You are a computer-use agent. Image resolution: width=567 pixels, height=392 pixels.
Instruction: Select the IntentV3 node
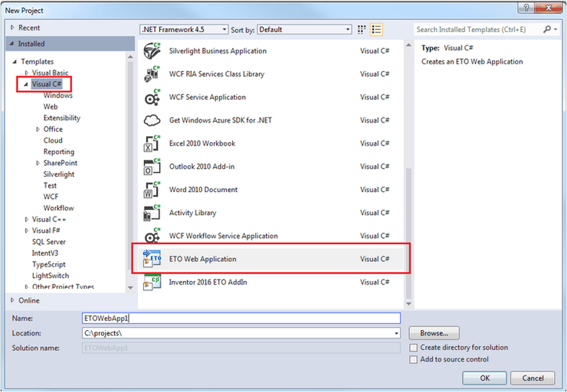[45, 253]
